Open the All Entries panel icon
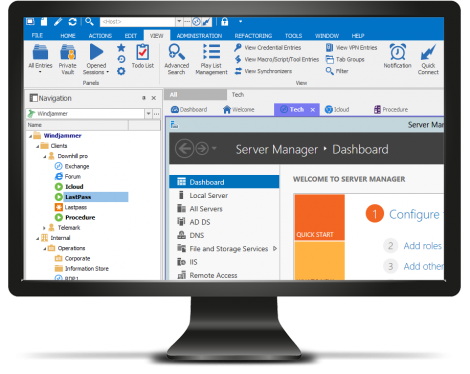The image size is (470, 374). coord(40,52)
